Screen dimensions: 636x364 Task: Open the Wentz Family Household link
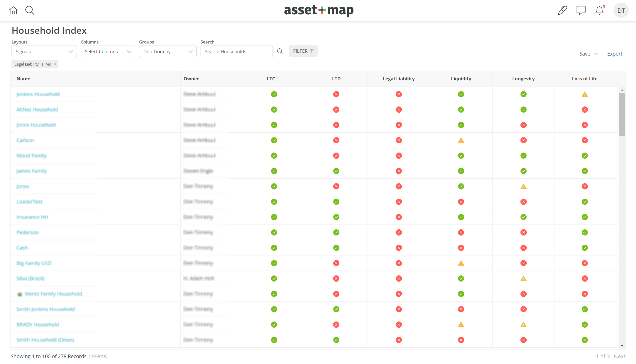click(x=53, y=294)
